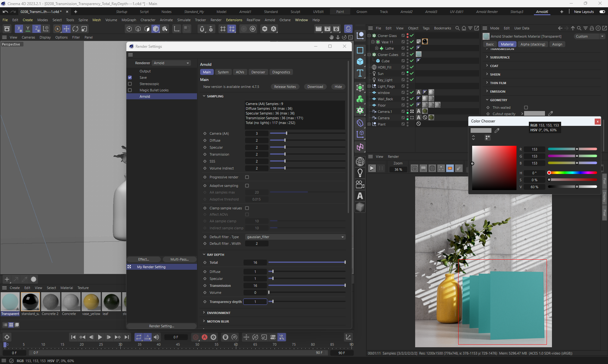
Task: Click the record keyframe button in the timeline
Action: (x=196, y=337)
